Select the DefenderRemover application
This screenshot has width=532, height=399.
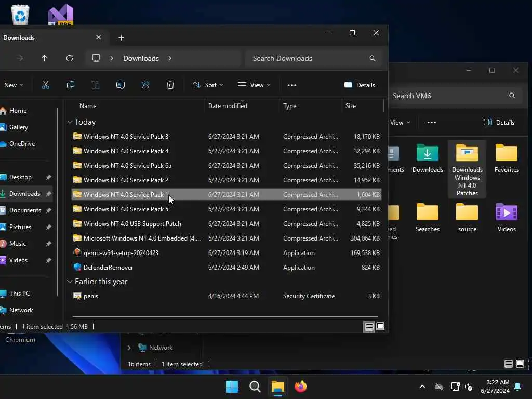tap(227, 268)
